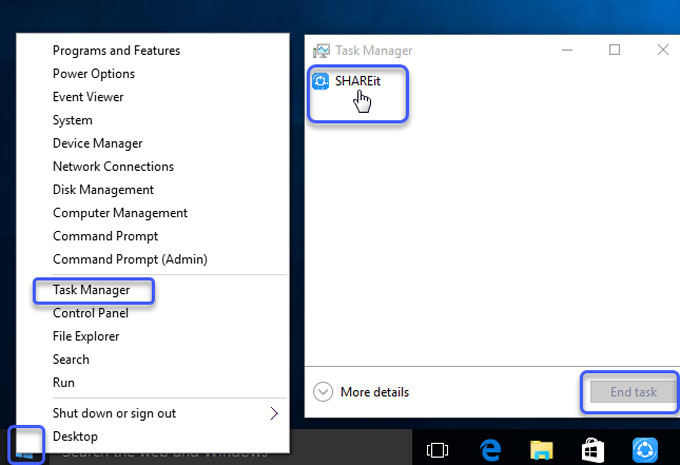
Task: Launch Microsoft Edge from the taskbar
Action: (x=490, y=449)
